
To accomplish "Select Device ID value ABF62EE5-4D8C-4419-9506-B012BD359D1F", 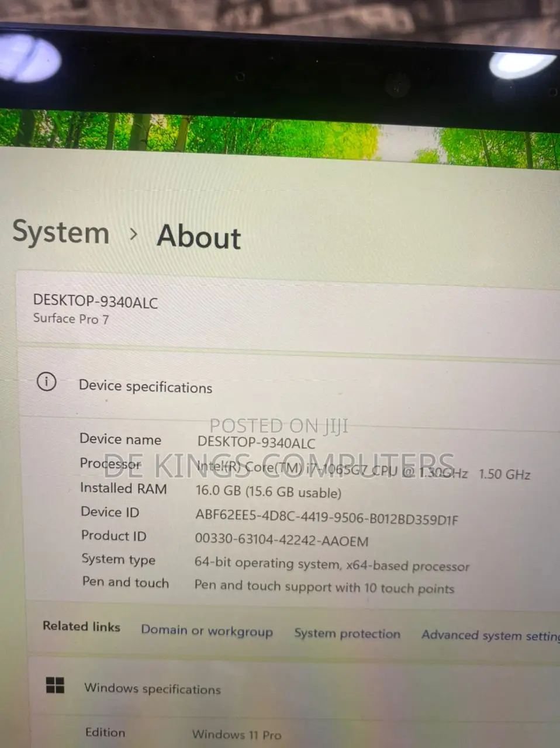I will point(327,518).
